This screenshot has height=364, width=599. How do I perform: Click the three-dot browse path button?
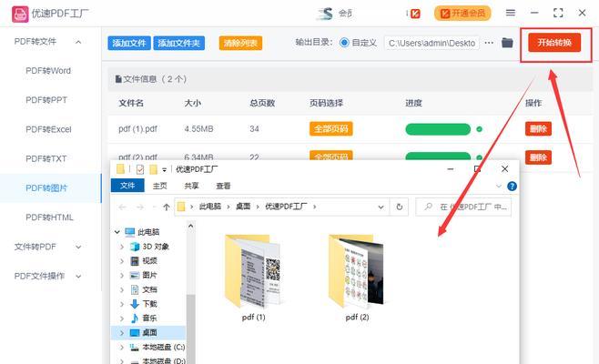point(489,43)
